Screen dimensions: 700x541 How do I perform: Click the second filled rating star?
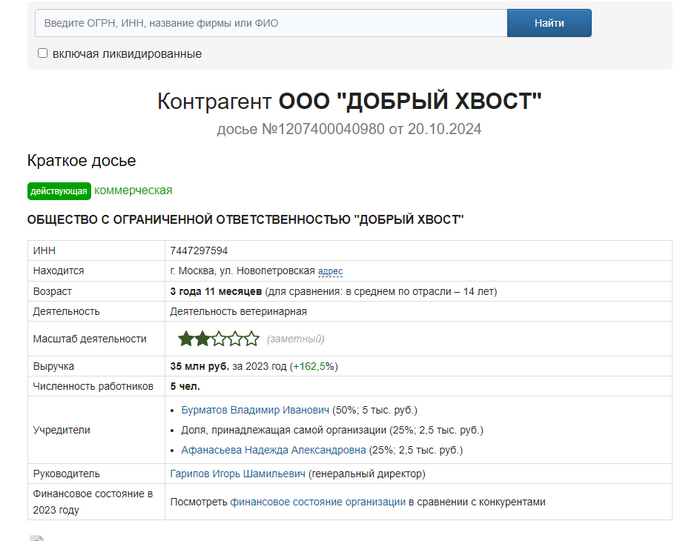[x=203, y=339]
